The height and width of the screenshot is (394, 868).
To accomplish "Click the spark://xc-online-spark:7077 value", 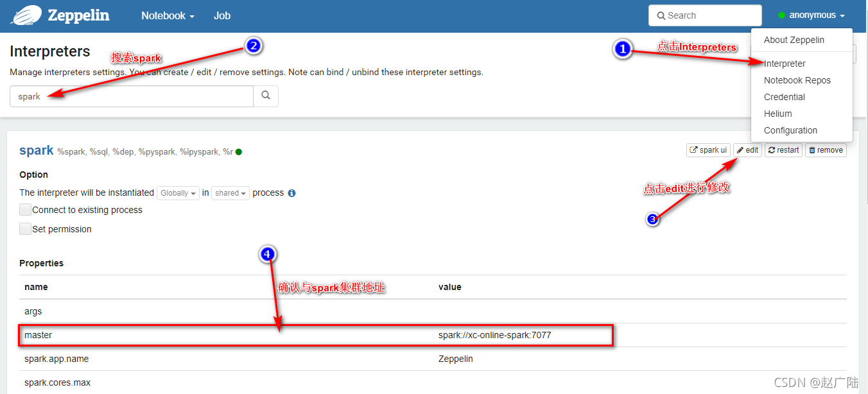I will point(495,335).
